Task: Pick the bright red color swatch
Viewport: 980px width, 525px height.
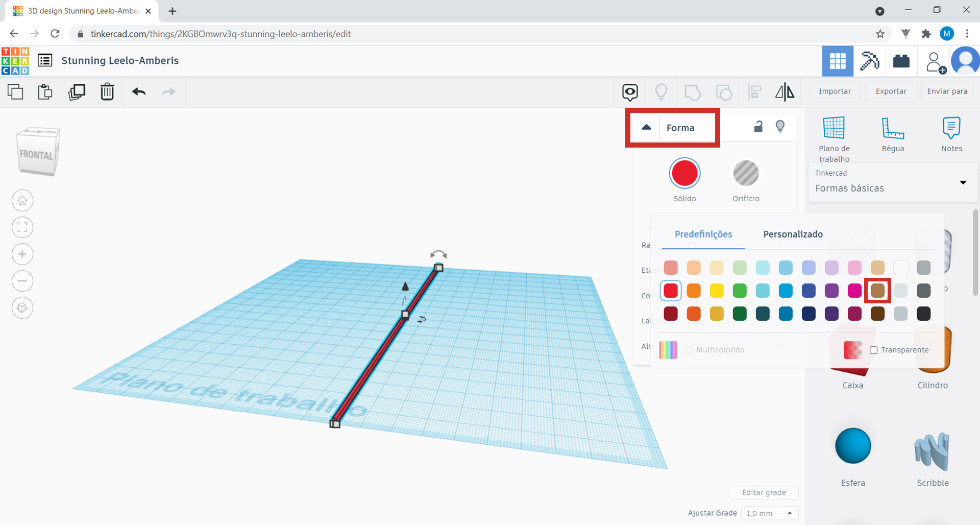Action: point(671,291)
